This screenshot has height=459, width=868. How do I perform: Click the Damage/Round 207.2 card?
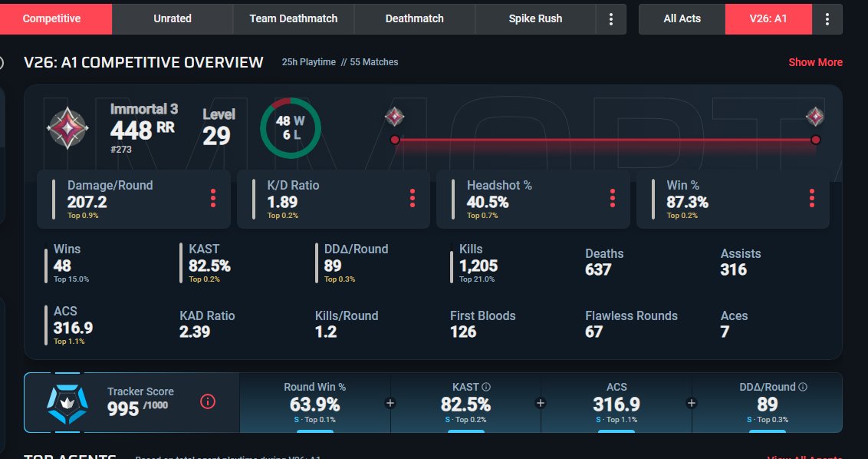tap(133, 199)
